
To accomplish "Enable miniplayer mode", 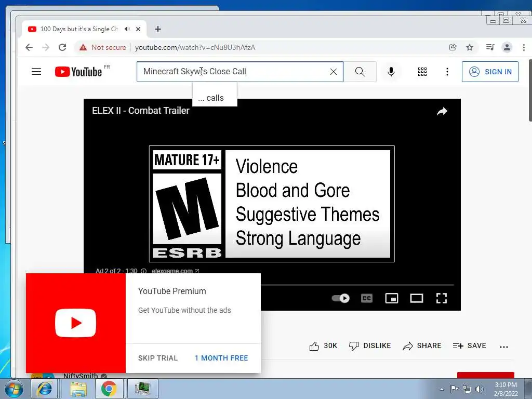I will 392,298.
